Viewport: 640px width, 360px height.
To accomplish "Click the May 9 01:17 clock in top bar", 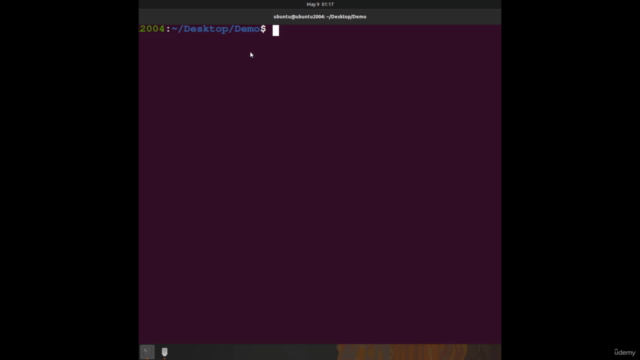I will tap(320, 4).
